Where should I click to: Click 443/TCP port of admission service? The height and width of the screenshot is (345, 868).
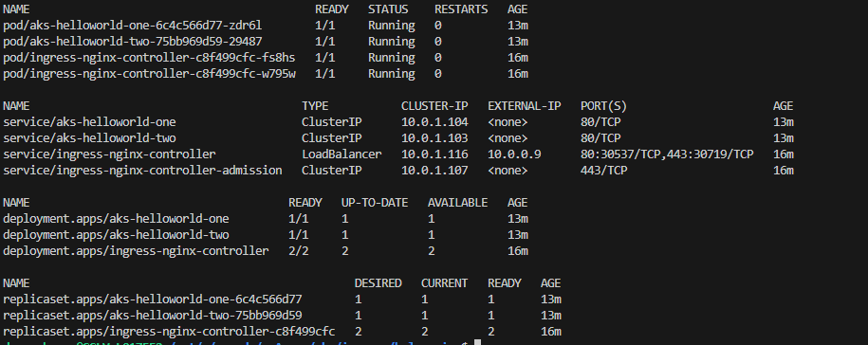[604, 171]
